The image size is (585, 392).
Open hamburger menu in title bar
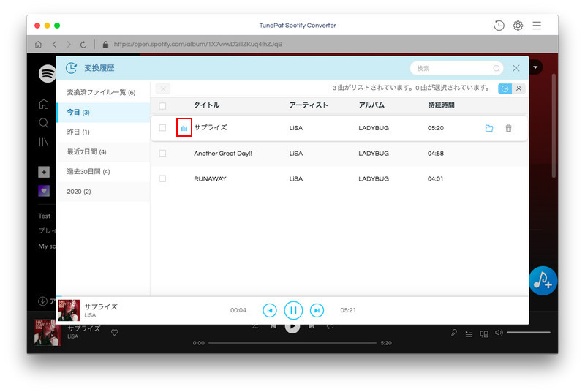coord(537,26)
